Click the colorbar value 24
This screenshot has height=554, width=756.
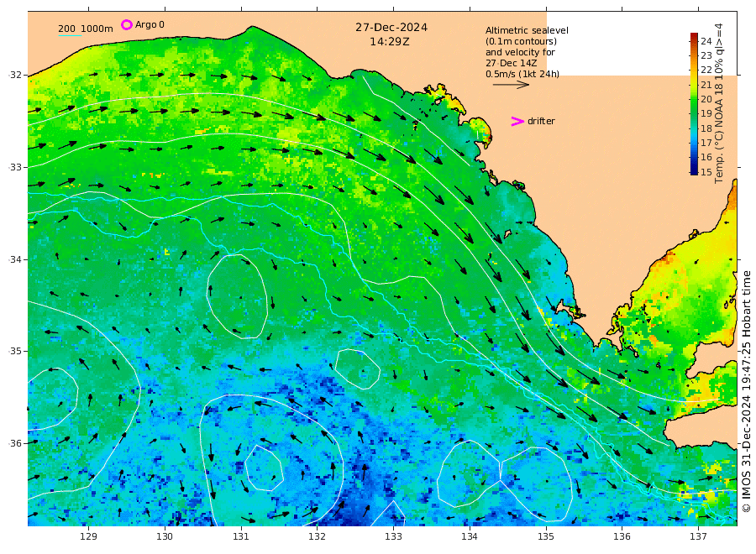coord(706,41)
